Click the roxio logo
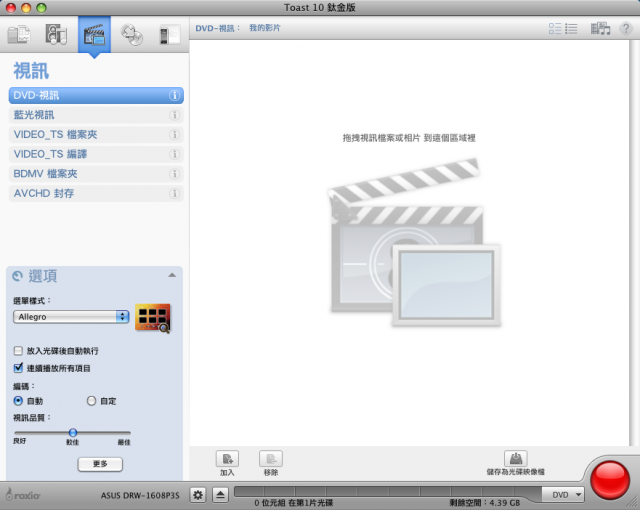 [x=23, y=494]
